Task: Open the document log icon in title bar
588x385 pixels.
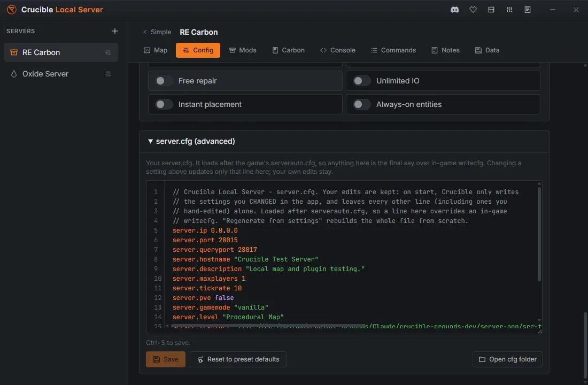Action: tap(528, 10)
